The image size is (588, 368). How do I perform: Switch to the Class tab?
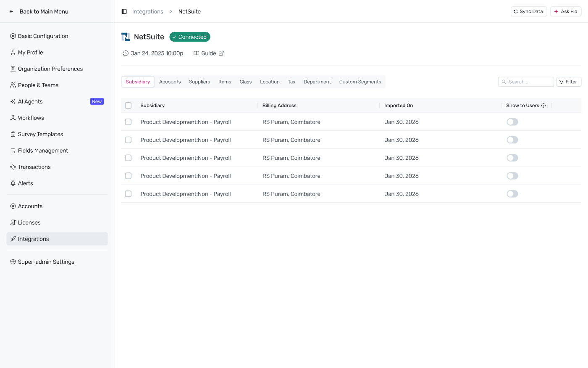tap(246, 82)
